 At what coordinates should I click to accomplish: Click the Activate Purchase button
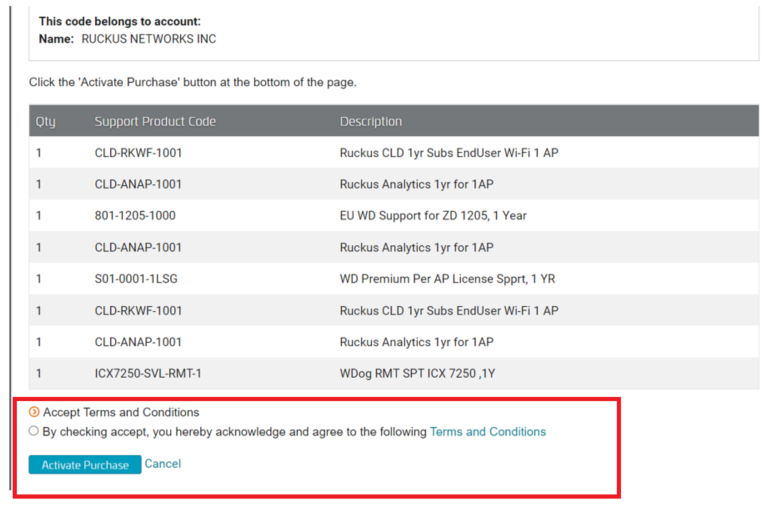[85, 465]
